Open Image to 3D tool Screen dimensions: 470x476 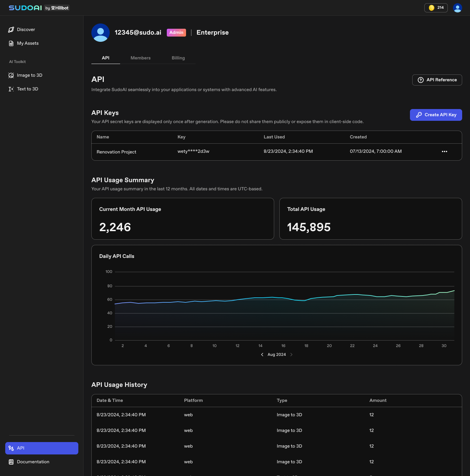[42, 75]
